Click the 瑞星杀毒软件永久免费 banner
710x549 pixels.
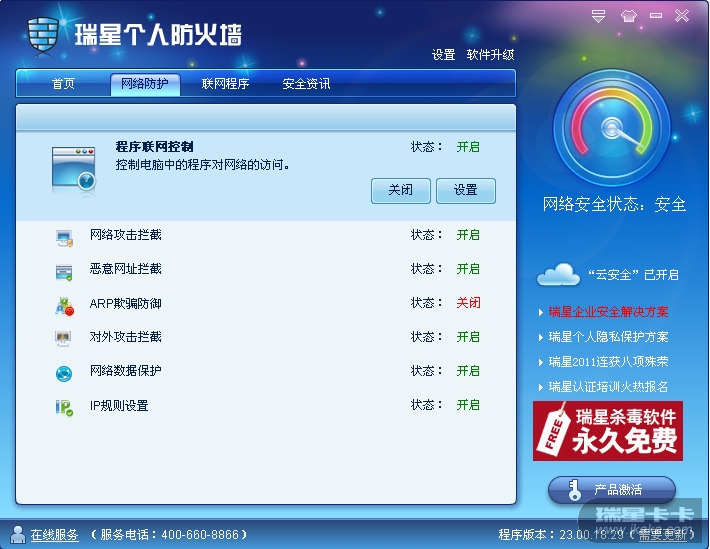pyautogui.click(x=608, y=431)
